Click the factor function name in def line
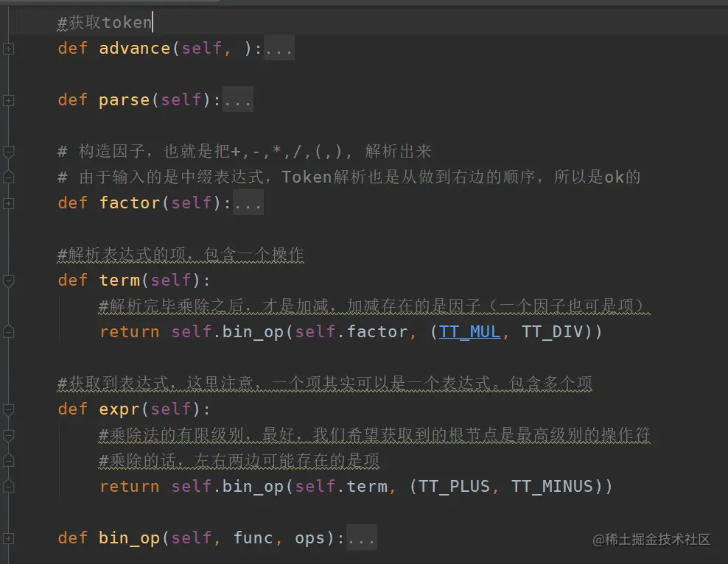Viewport: 728px width, 564px height. 130,203
